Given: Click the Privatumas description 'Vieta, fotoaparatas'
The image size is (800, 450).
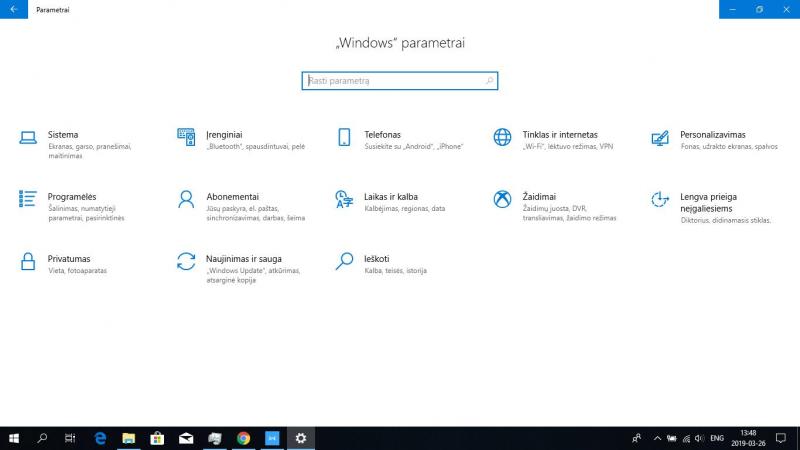Looking at the screenshot, I should pos(78,271).
